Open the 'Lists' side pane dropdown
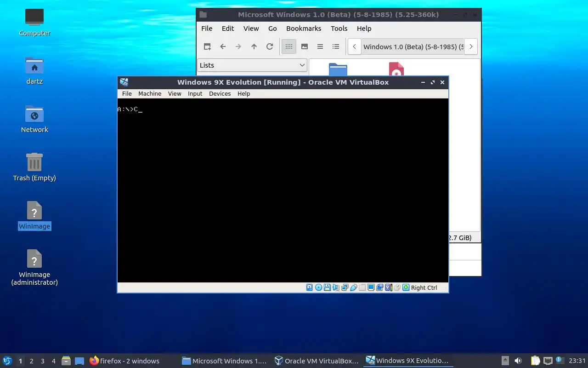The width and height of the screenshot is (588, 368). pyautogui.click(x=252, y=65)
